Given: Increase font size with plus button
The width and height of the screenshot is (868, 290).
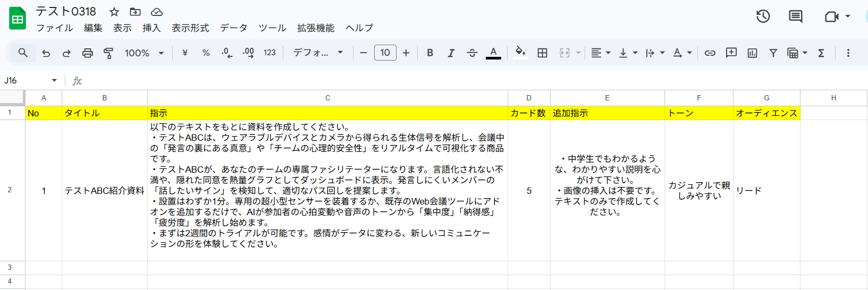Looking at the screenshot, I should [406, 53].
